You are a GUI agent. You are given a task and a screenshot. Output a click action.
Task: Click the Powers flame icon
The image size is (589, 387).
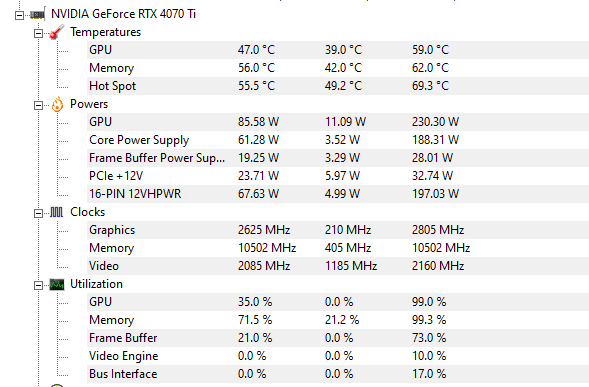pos(57,104)
